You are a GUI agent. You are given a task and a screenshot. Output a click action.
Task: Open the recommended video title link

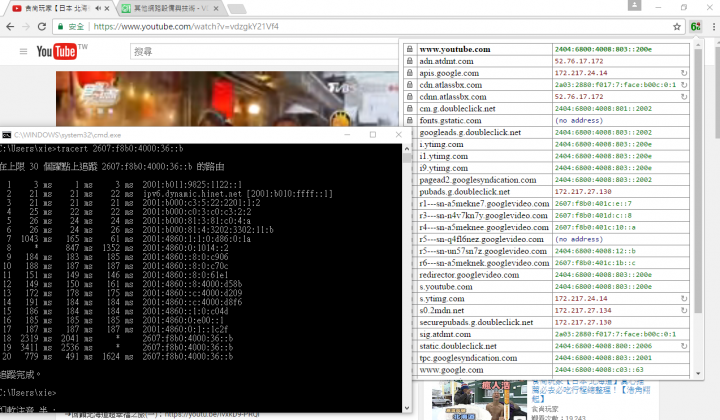[591, 390]
